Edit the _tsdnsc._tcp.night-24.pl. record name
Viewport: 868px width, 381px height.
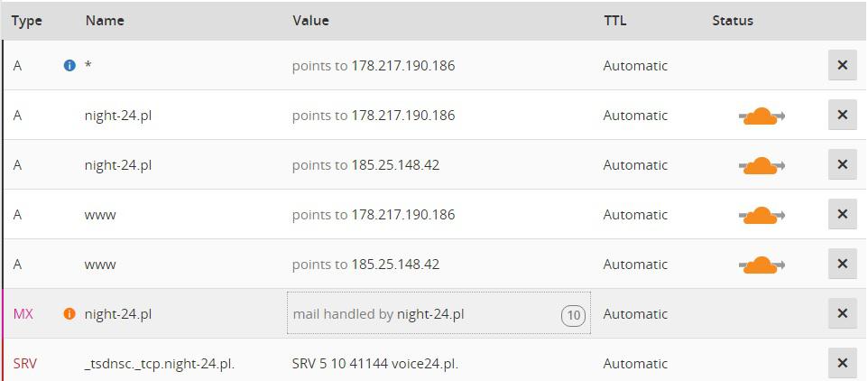160,364
